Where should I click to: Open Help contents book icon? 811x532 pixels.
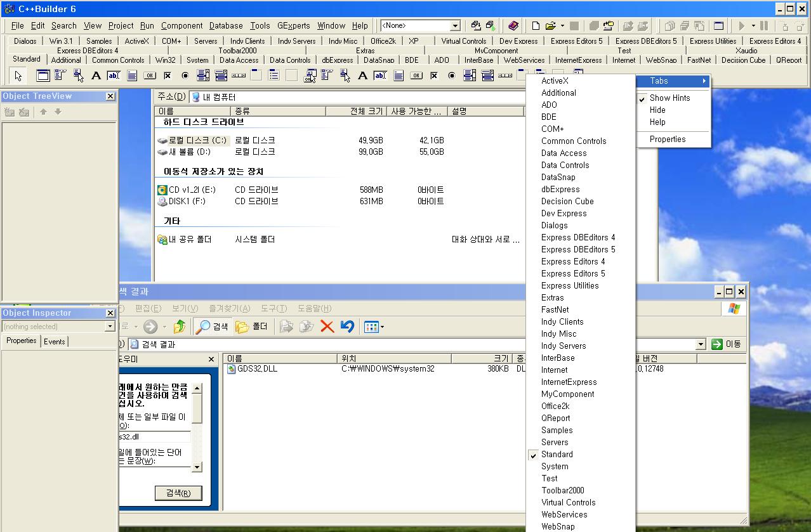point(513,26)
